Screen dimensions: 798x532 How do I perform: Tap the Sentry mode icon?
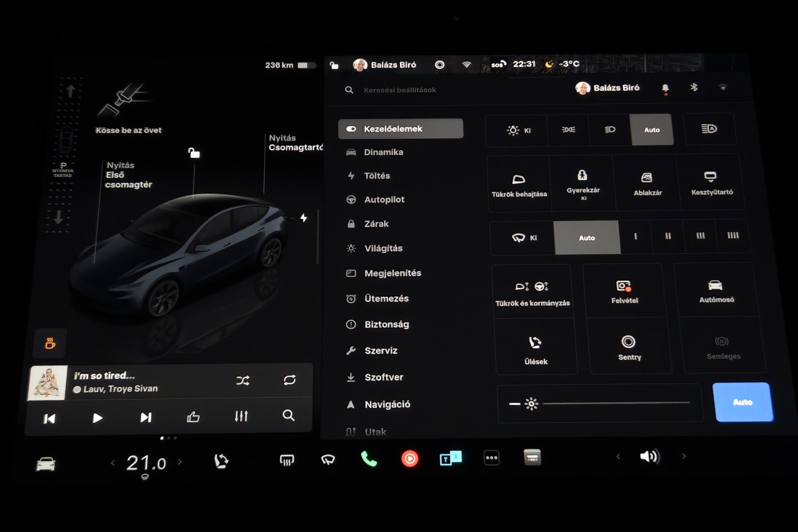(628, 342)
